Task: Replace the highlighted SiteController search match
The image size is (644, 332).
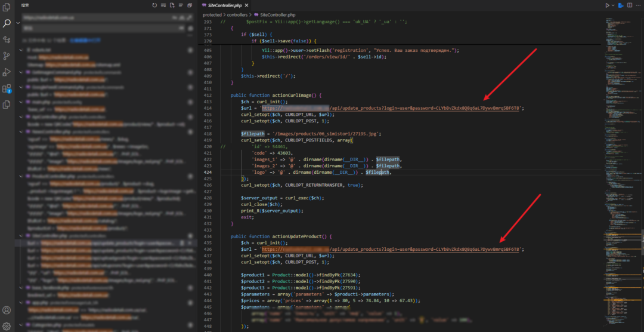Action: [x=182, y=243]
